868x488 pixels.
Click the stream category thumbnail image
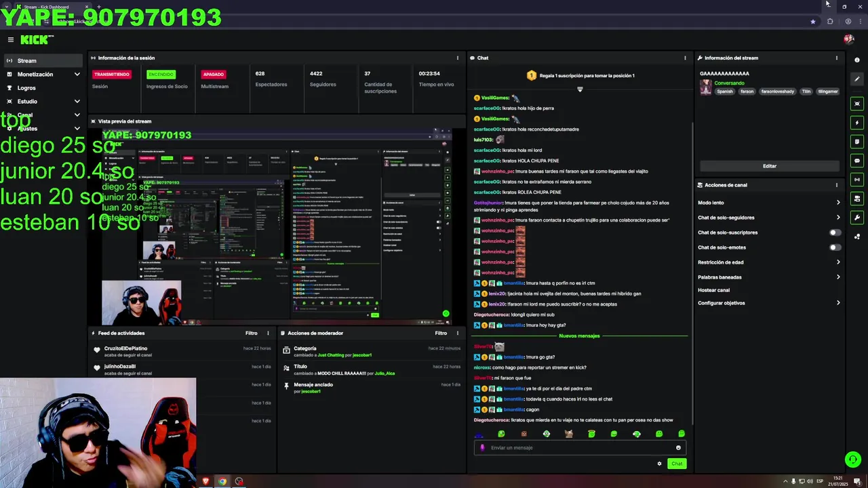(x=706, y=87)
